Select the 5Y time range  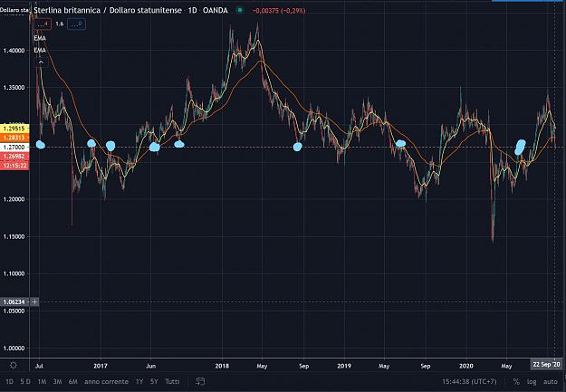click(x=154, y=381)
